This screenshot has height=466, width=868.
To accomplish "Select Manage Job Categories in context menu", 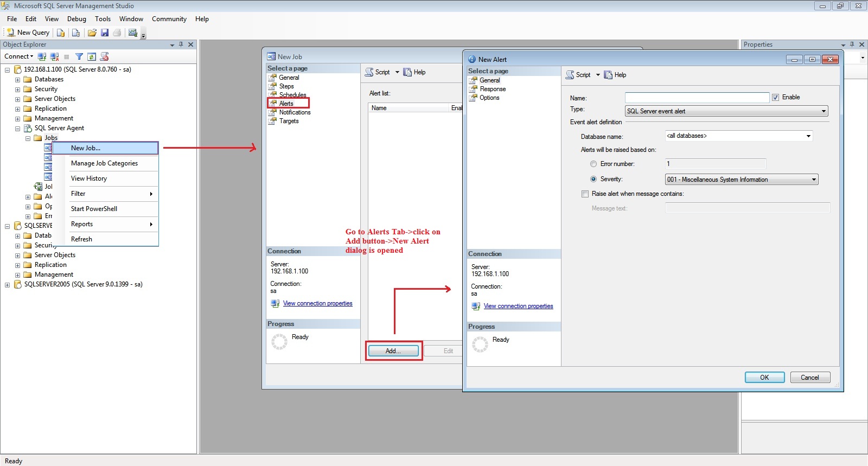I will 105,163.
